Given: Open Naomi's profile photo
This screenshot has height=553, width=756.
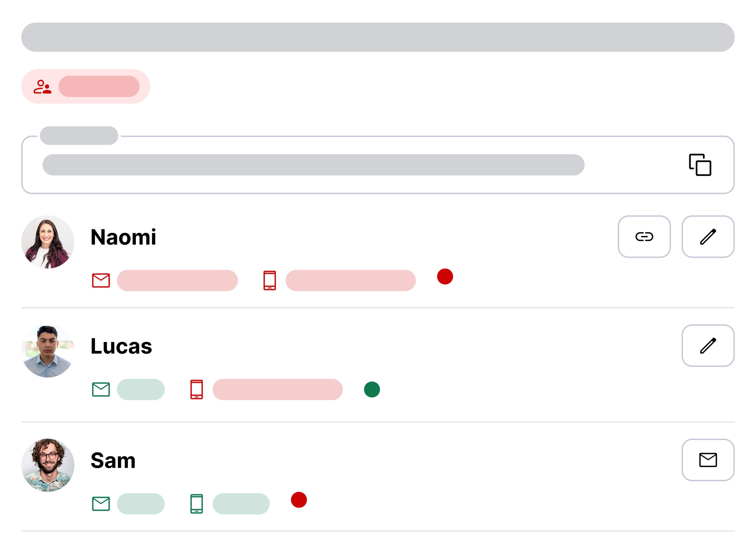Looking at the screenshot, I should 47,242.
